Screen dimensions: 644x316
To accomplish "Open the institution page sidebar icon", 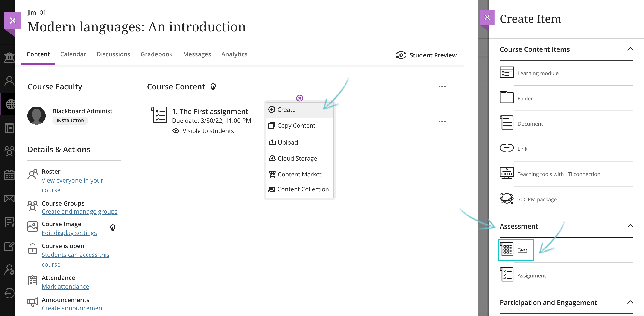I will pyautogui.click(x=9, y=58).
